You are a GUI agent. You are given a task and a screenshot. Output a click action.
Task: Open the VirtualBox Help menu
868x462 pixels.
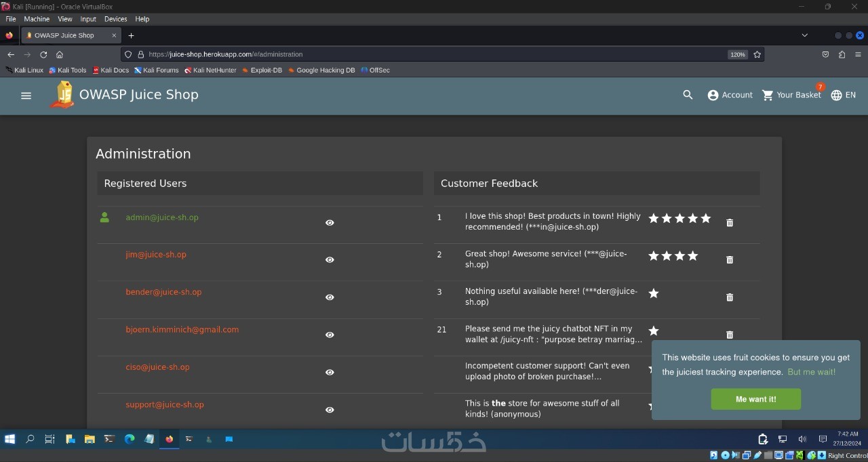pyautogui.click(x=142, y=19)
